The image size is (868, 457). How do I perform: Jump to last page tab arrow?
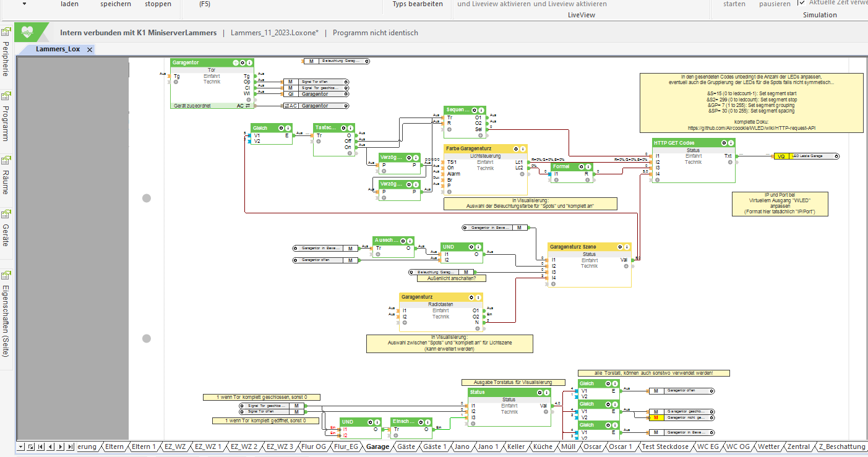click(x=70, y=446)
